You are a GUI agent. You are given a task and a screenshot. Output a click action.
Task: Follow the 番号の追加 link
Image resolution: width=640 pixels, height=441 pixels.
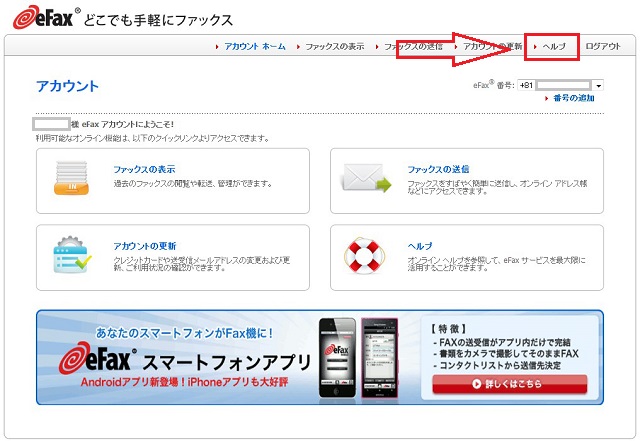pyautogui.click(x=573, y=98)
